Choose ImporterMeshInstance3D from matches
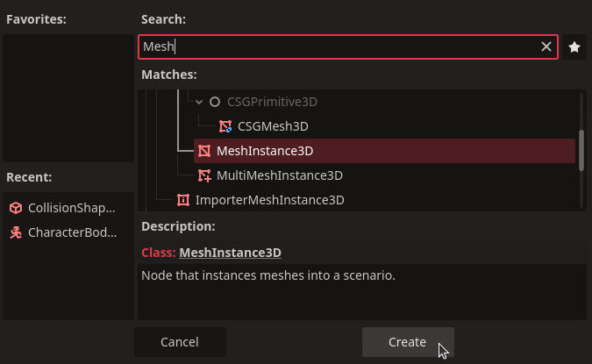The image size is (592, 364). (269, 200)
